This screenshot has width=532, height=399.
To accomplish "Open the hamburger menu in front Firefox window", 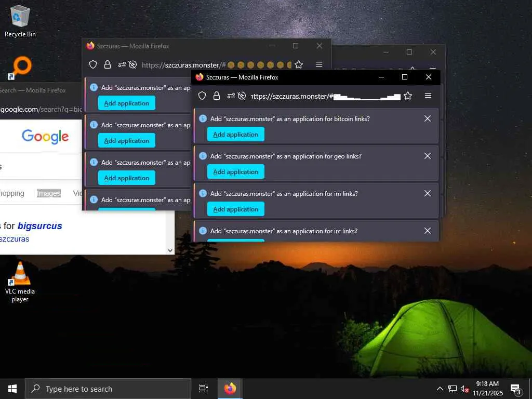I will click(428, 96).
